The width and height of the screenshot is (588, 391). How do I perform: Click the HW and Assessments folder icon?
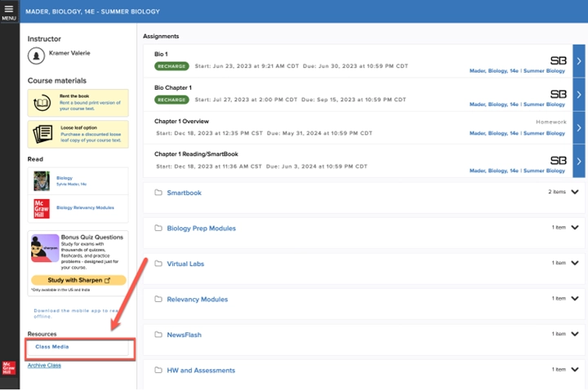pos(158,370)
